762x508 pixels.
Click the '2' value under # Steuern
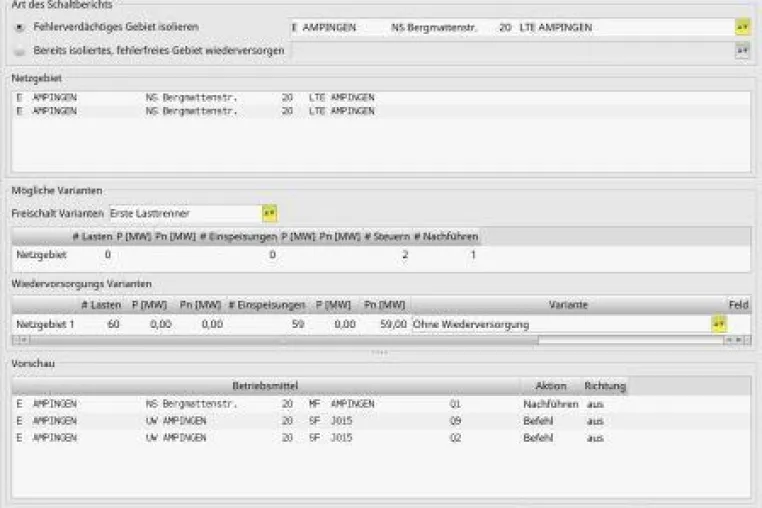click(x=405, y=255)
